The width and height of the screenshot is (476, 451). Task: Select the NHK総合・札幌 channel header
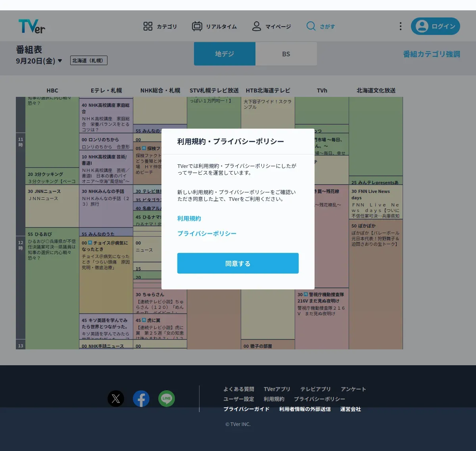click(x=160, y=91)
